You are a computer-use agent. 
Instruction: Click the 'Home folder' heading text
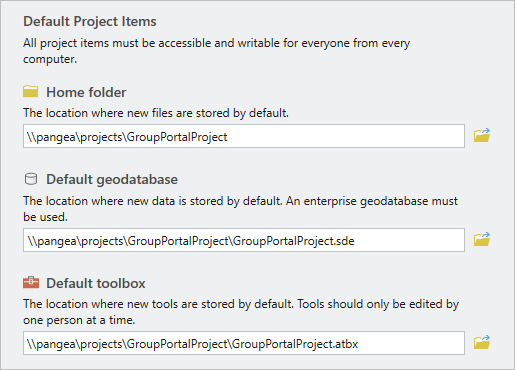tap(86, 92)
